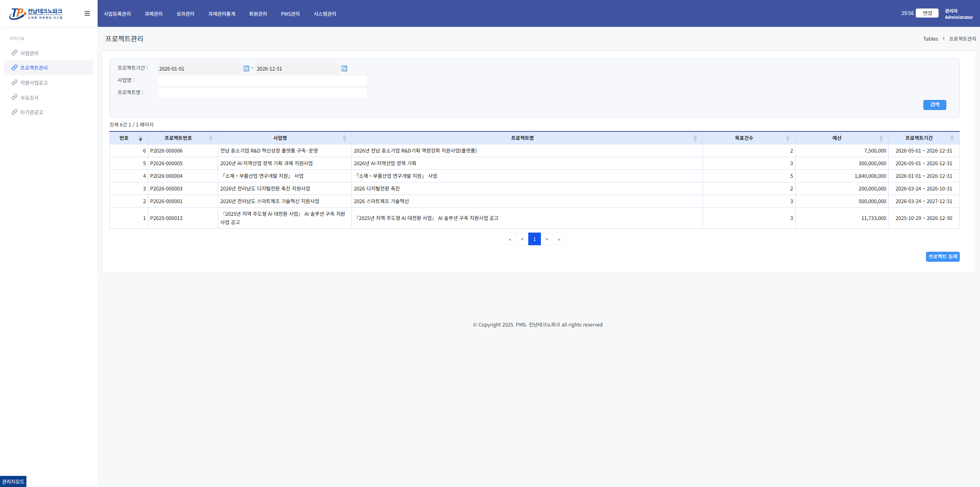
Task: Sort table by 프로젝트명 column
Action: pos(695,138)
